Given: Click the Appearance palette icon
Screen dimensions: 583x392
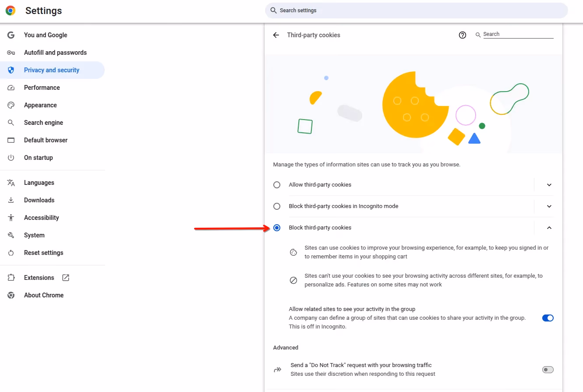Looking at the screenshot, I should [11, 105].
